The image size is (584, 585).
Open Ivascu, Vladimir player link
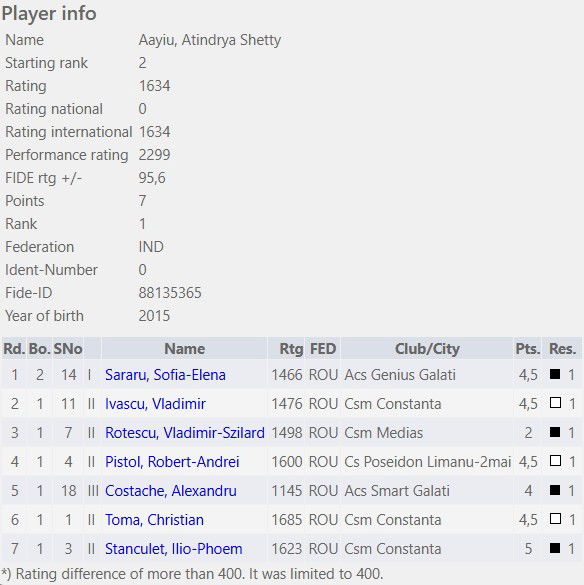(155, 404)
